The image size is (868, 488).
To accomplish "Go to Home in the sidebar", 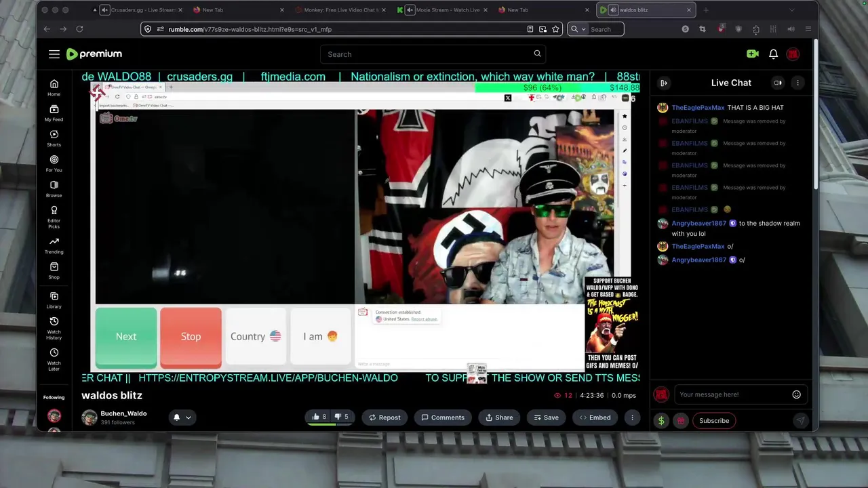I will point(54,87).
